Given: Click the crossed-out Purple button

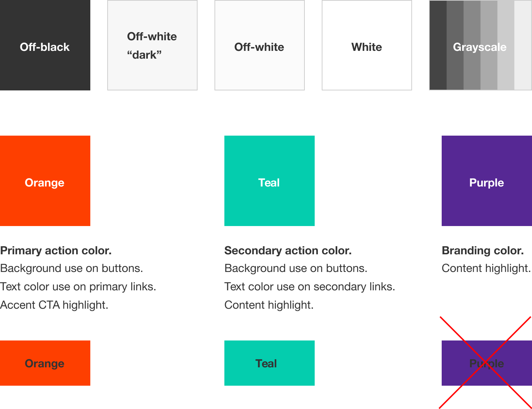Looking at the screenshot, I should pos(487,363).
